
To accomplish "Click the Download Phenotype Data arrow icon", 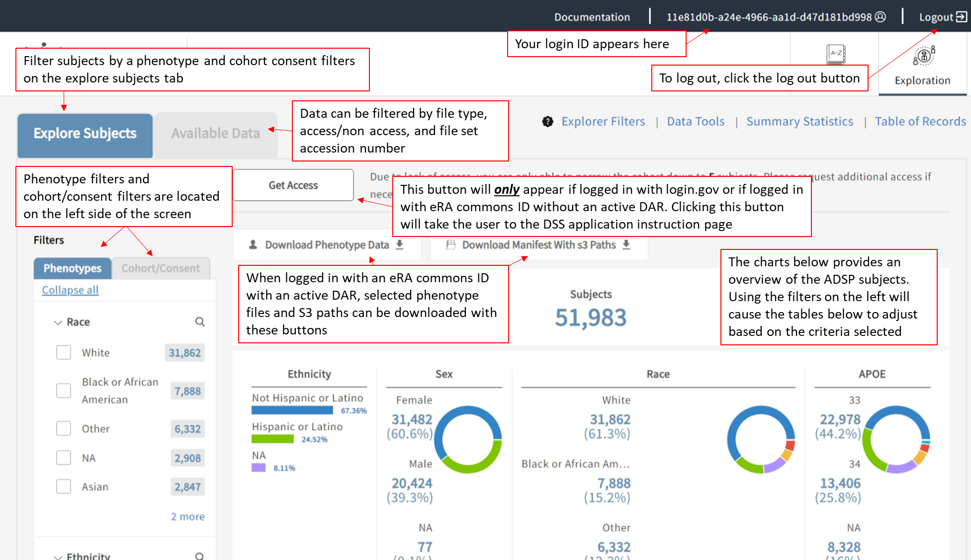I will (x=400, y=244).
